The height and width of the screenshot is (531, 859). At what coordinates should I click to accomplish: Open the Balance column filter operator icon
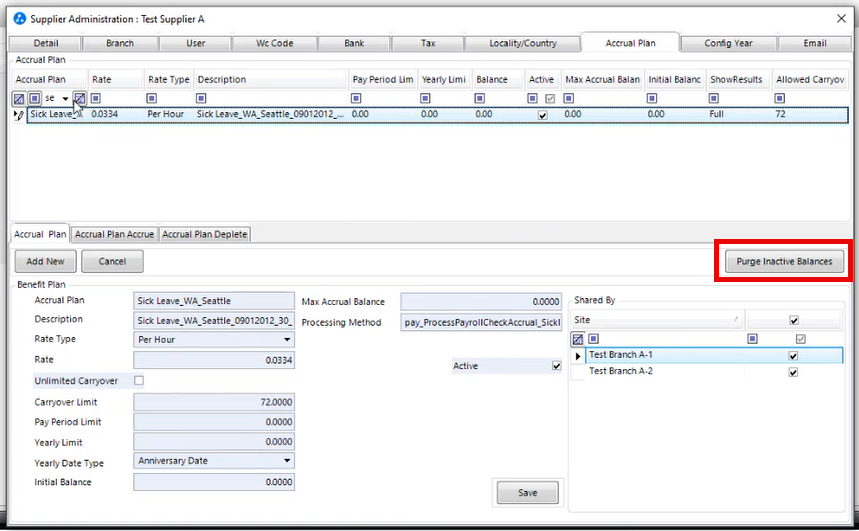point(480,98)
